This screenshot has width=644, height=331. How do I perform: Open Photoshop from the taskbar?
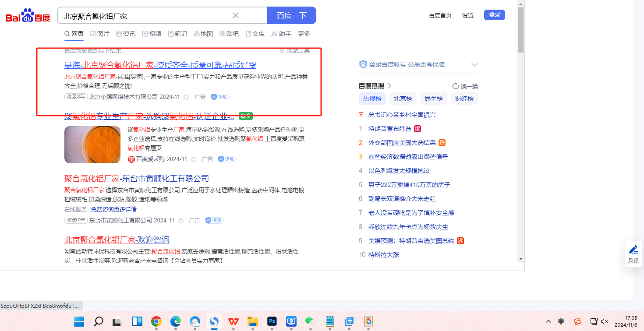[x=272, y=322]
